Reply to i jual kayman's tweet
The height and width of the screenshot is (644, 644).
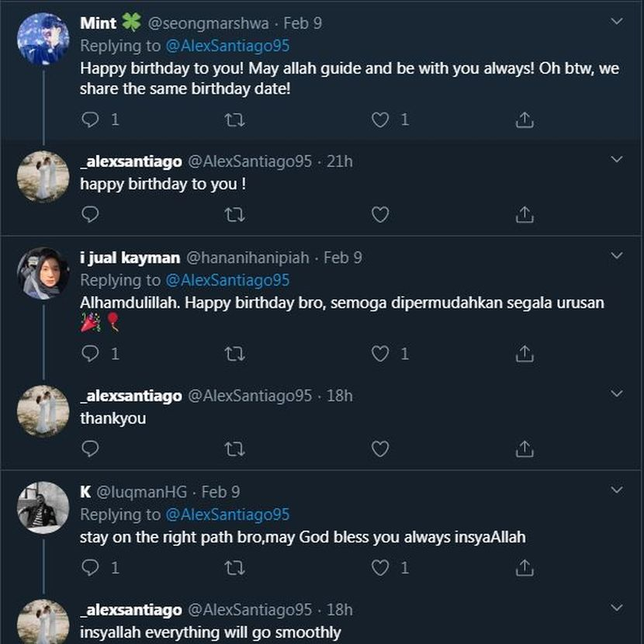[91, 354]
